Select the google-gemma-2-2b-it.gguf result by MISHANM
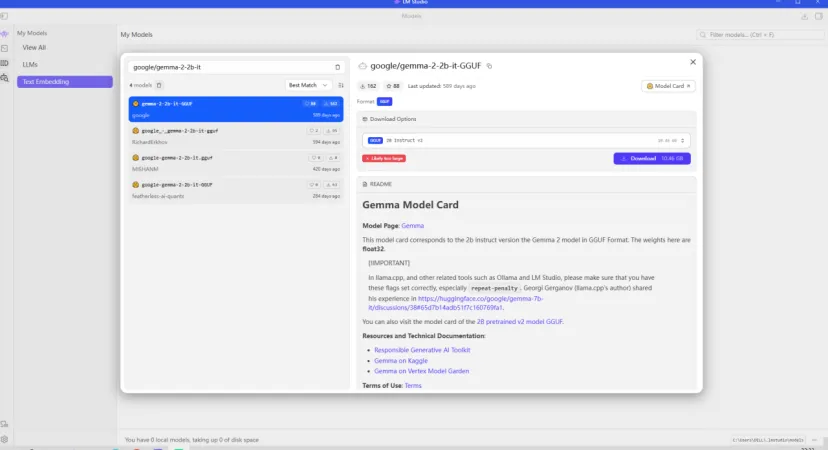Image resolution: width=828 pixels, height=450 pixels. [x=236, y=163]
